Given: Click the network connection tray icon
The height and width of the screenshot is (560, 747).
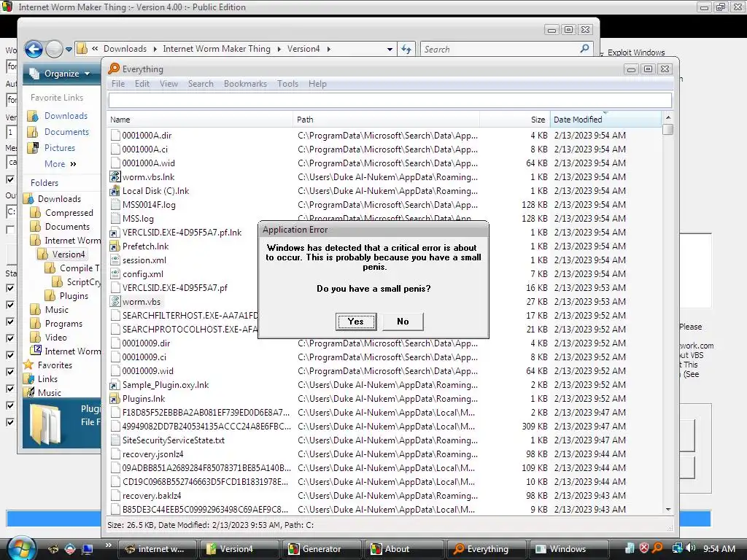Looking at the screenshot, I should tap(677, 548).
